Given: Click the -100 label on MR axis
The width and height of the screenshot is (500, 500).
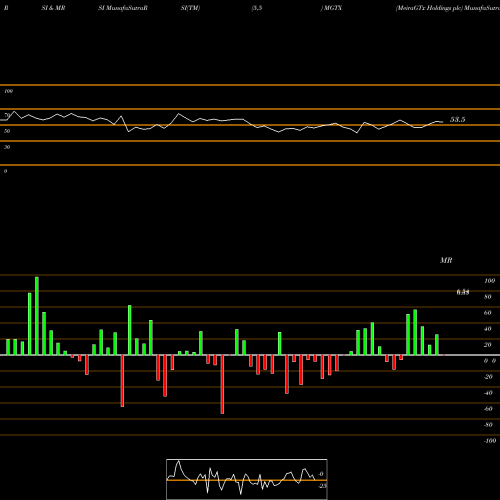Looking at the screenshot, I should point(490,441).
